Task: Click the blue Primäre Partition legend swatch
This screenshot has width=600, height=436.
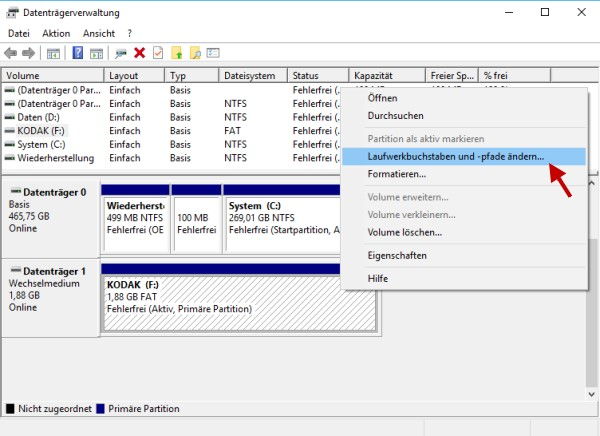Action: [100, 409]
